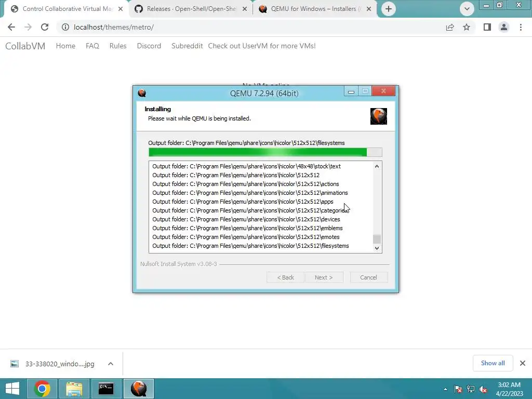Viewport: 532px width, 399px height.
Task: Click the Next button in installer
Action: coord(324,277)
